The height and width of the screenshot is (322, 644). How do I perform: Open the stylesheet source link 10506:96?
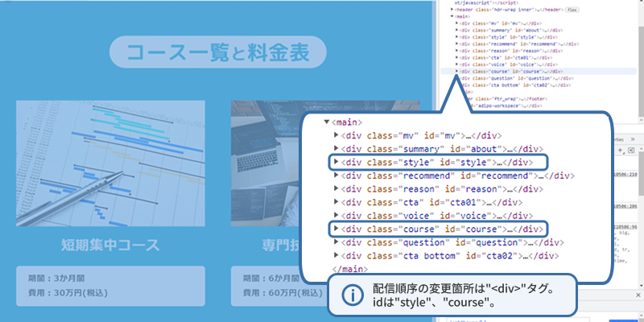tap(625, 227)
